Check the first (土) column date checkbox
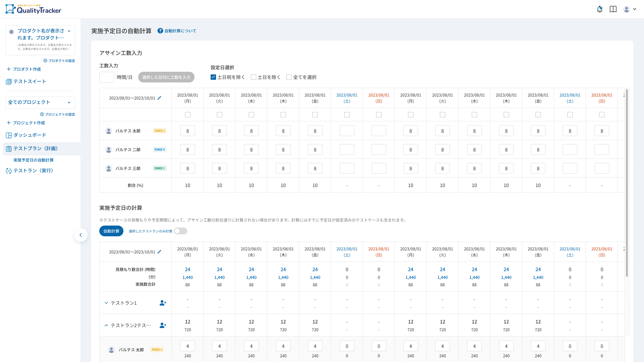Image resolution: width=644 pixels, height=362 pixels. coord(347,115)
